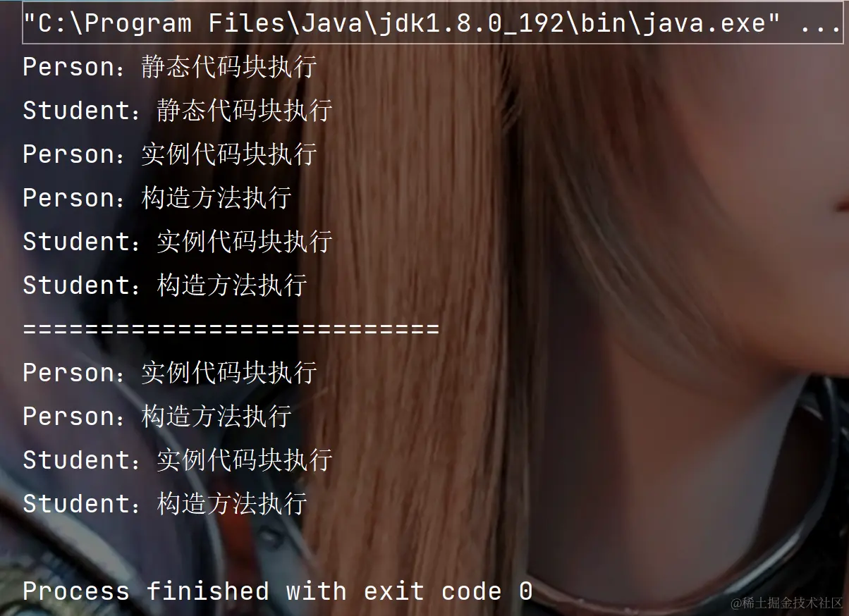Viewport: 849px width, 616px height.
Task: Click the word Process in final line
Action: 76,591
